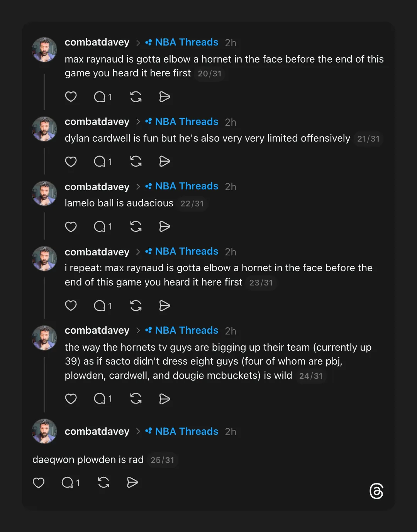Share the lamelo ball is audacious post
The image size is (417, 532).
[x=164, y=226]
